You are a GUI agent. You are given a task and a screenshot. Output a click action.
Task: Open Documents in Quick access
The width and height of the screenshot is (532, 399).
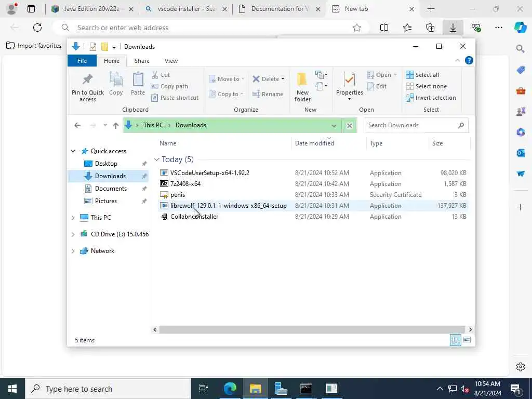[111, 188]
